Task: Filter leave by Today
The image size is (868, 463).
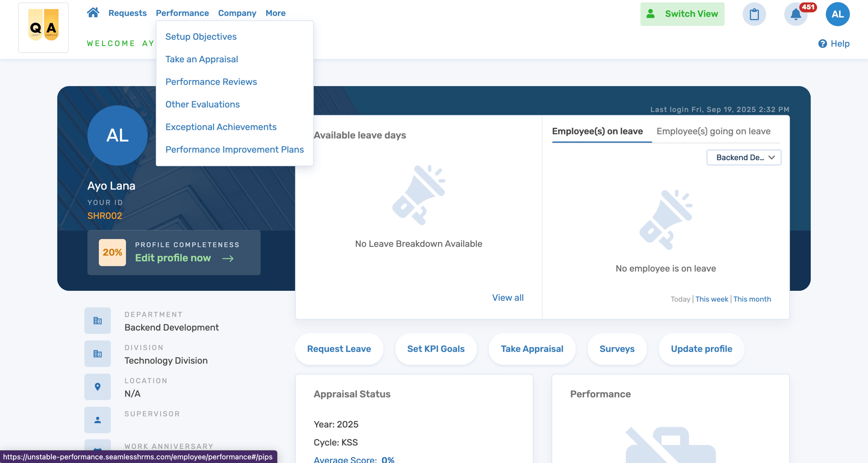Action: click(680, 299)
